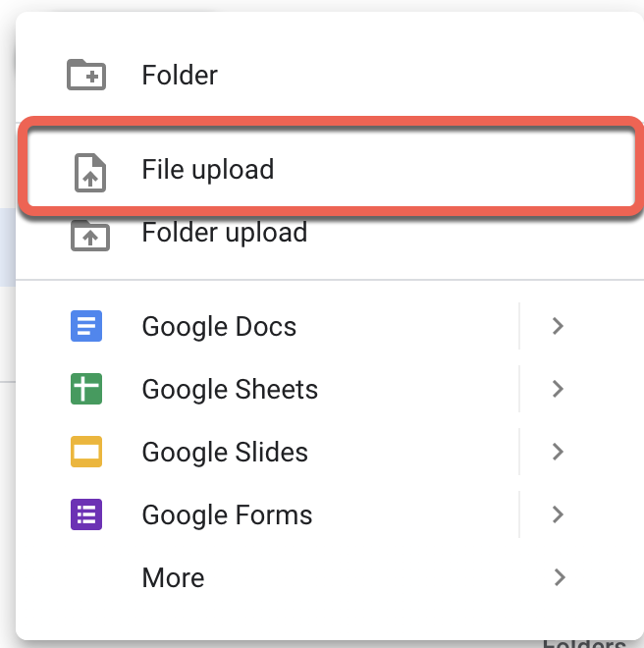Click the purple Google Forms icon
The height and width of the screenshot is (648, 644).
[x=86, y=514]
